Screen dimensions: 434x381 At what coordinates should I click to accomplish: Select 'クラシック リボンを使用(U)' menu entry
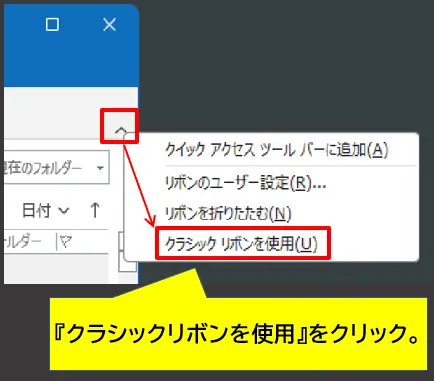(x=241, y=244)
